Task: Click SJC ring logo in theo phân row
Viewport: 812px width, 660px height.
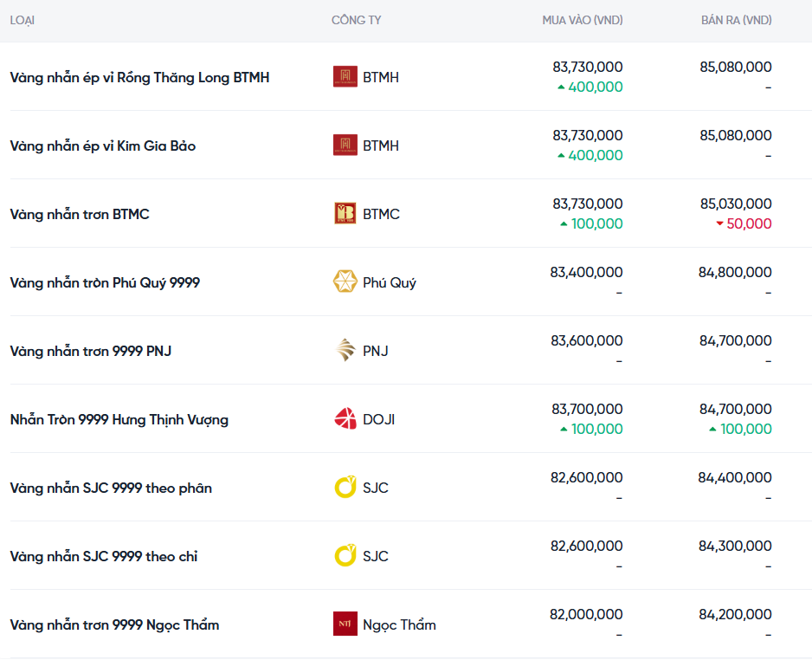Action: pyautogui.click(x=345, y=487)
